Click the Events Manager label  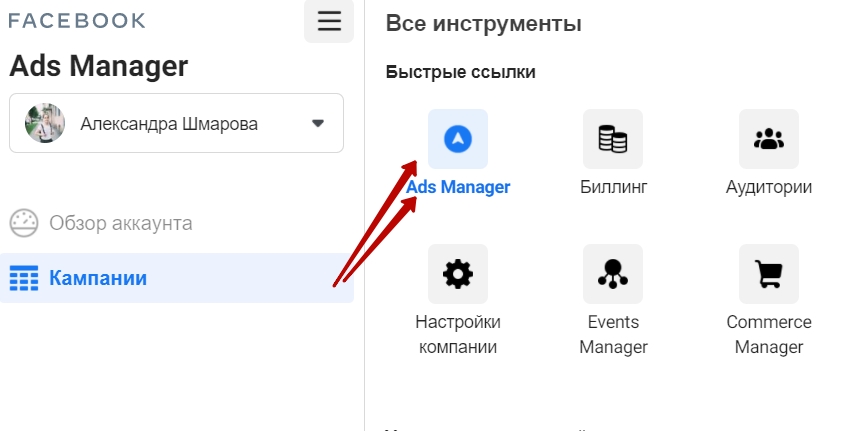(613, 334)
